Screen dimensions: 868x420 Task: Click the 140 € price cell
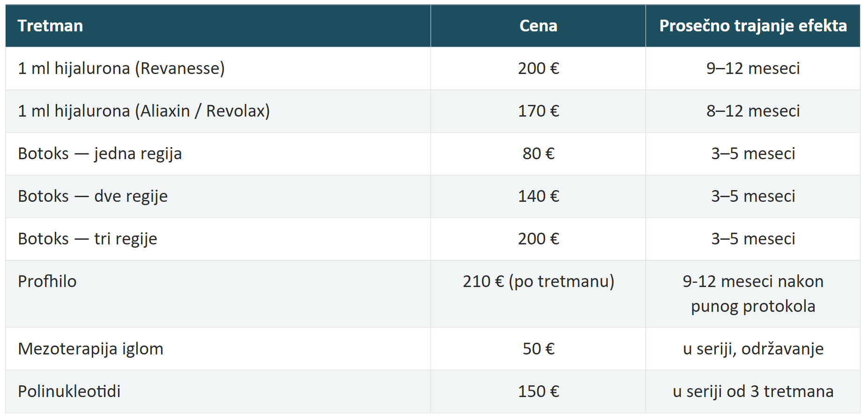[538, 196]
